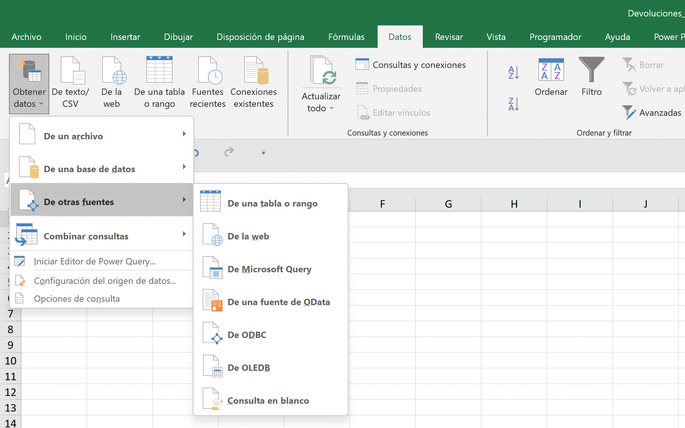Select row 13 header
Viewport: 685px width, 428px height.
click(x=10, y=408)
